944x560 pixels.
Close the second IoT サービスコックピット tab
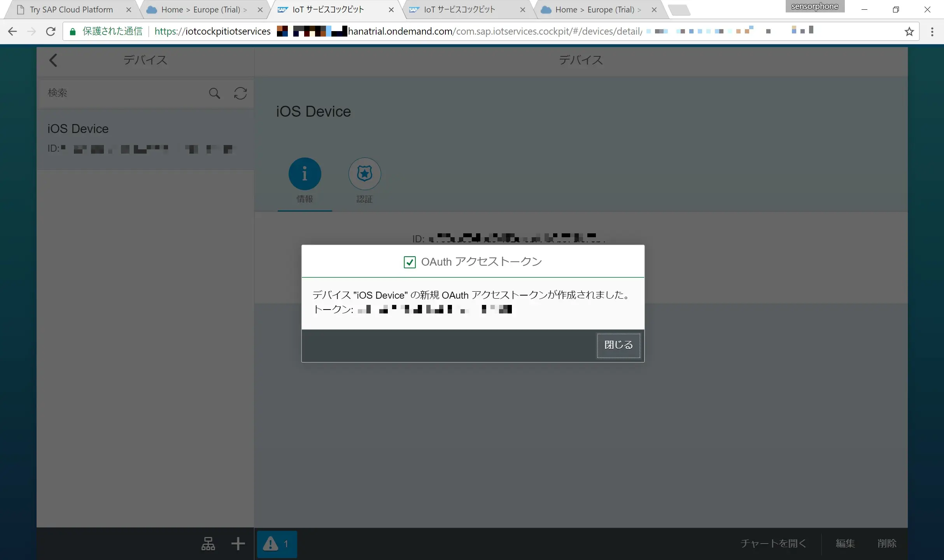523,10
